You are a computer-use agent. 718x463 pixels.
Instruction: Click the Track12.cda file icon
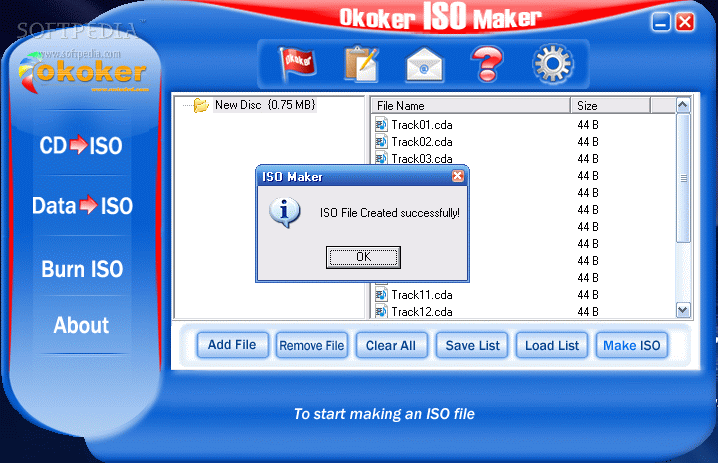(x=381, y=311)
